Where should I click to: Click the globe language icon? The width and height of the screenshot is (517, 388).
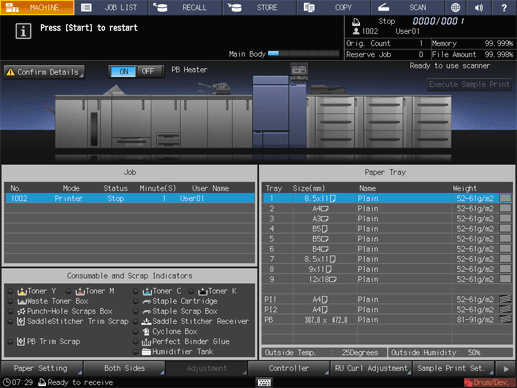pyautogui.click(x=455, y=7)
